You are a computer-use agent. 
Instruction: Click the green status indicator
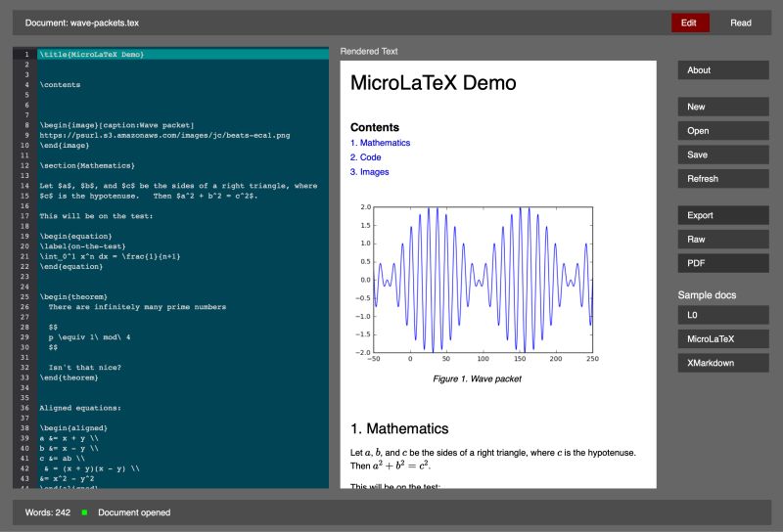[84, 512]
